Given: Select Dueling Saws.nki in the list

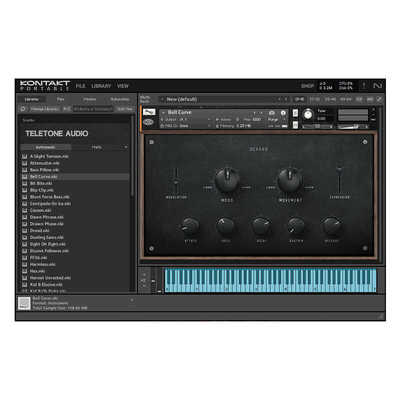Looking at the screenshot, I should click(x=75, y=237).
